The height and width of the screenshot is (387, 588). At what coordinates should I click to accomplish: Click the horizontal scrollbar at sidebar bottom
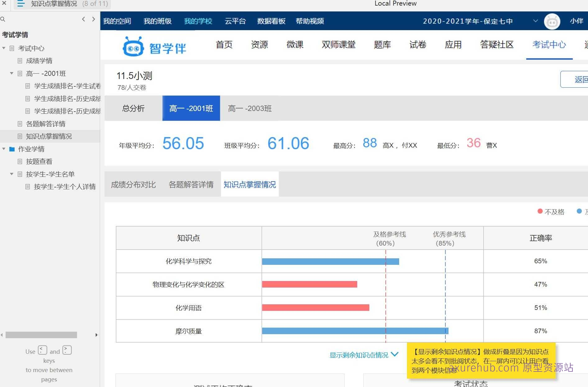[x=41, y=335]
